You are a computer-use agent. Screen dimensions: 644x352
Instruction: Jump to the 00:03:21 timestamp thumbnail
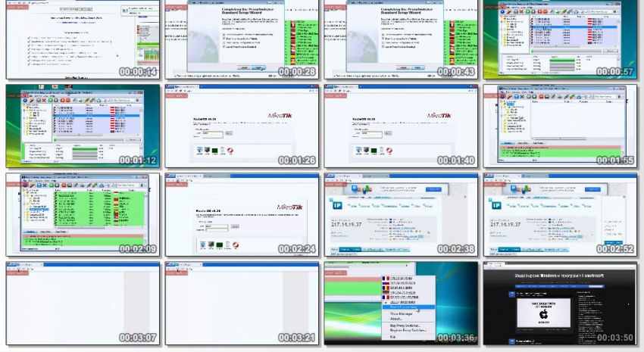click(242, 303)
